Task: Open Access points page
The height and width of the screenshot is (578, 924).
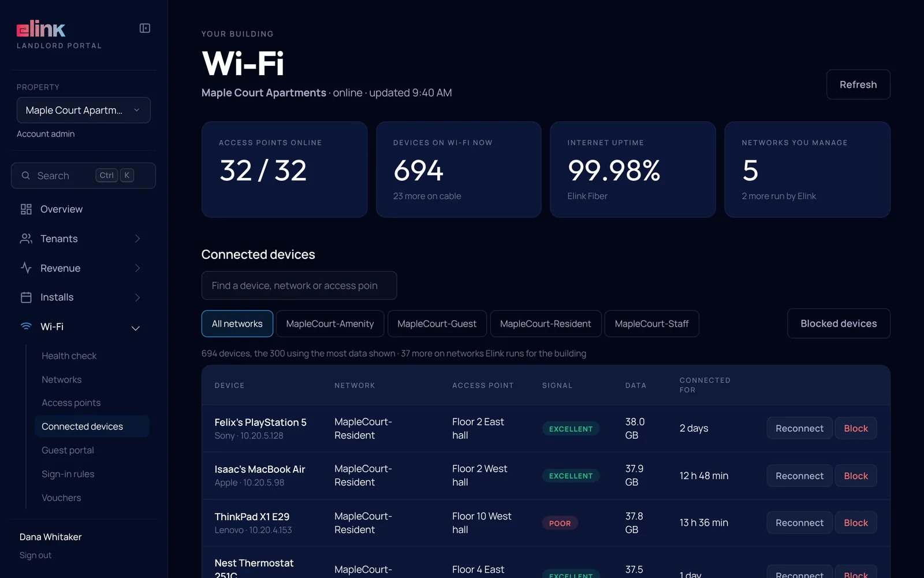Action: [71, 403]
